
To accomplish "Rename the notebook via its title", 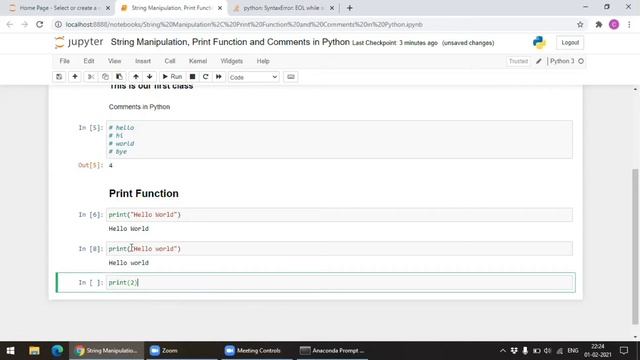I will click(230, 42).
